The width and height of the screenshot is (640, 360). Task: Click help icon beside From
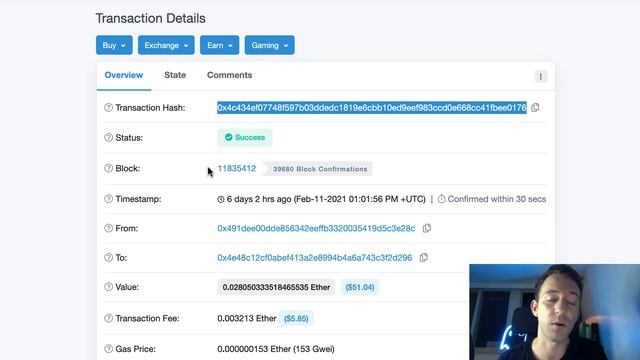tap(108, 228)
